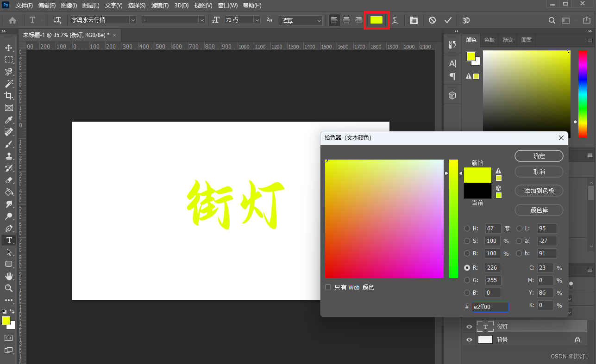
Task: Select the H hue radio button
Action: [467, 228]
